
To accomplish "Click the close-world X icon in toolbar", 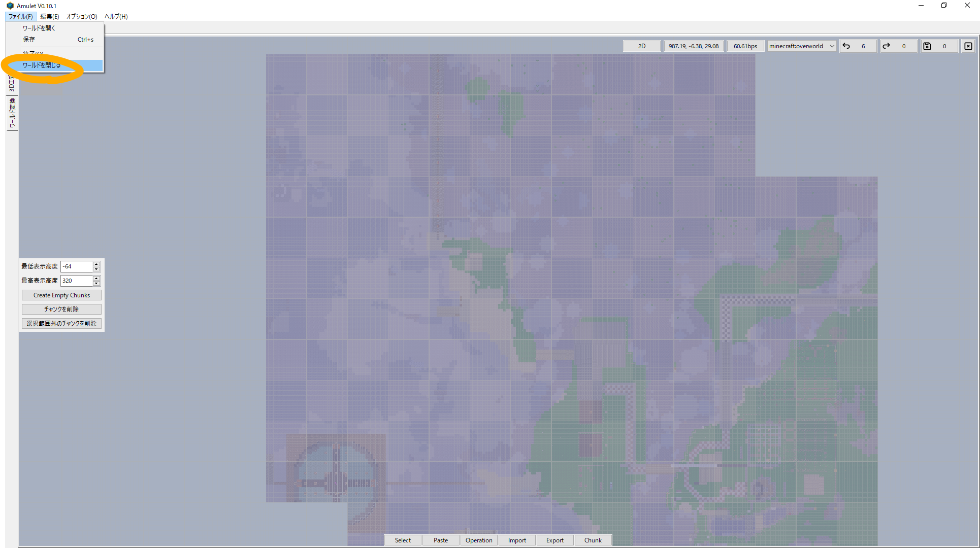I will [x=968, y=46].
